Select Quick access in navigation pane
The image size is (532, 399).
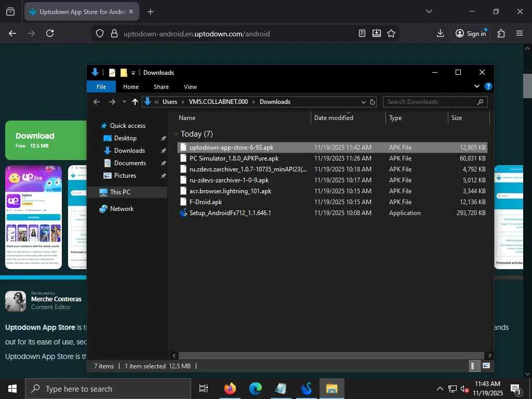128,126
